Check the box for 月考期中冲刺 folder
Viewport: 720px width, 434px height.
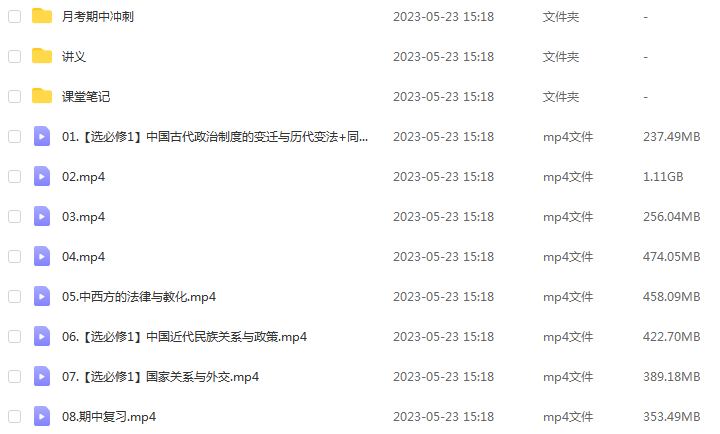(15, 17)
